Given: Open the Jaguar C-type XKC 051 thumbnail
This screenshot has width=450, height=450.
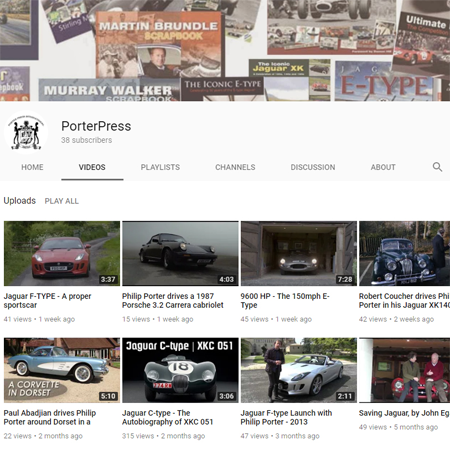Looking at the screenshot, I should coord(180,370).
